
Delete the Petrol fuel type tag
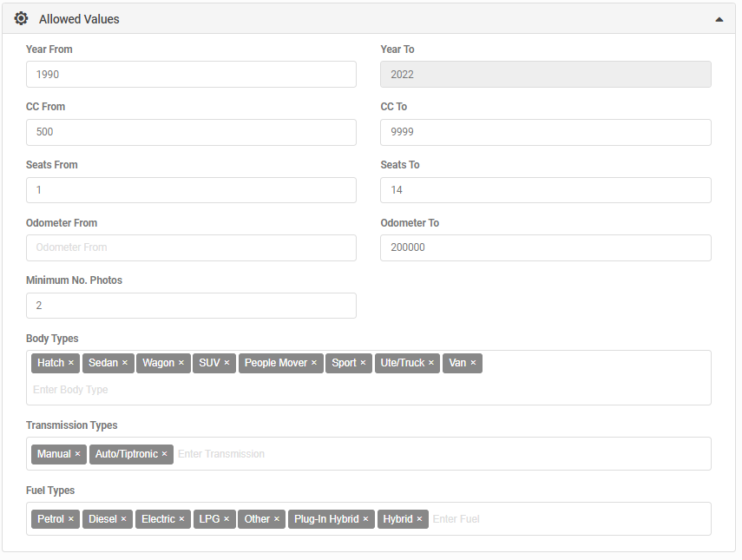point(71,519)
